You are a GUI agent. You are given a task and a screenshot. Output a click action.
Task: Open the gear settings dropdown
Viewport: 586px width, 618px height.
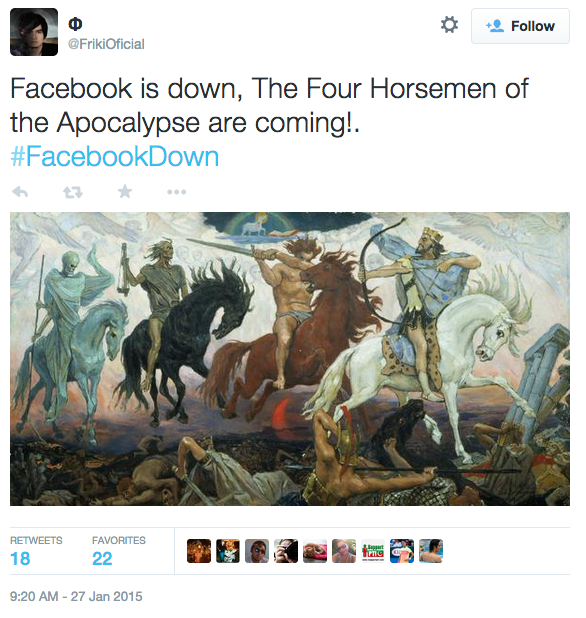pos(449,25)
